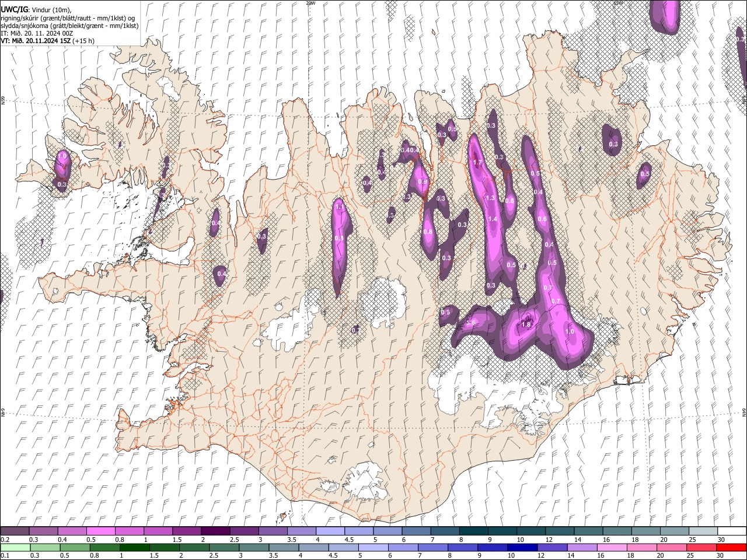Select the '0.6' snowfall value on the map
Screen dimensions: 747x560
(542, 219)
